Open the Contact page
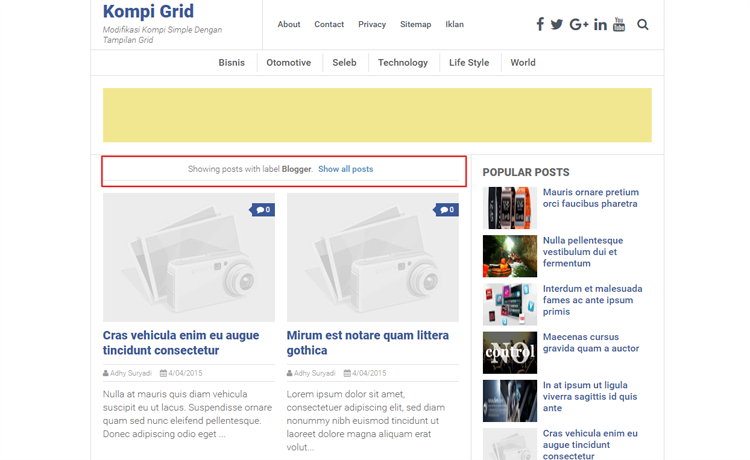The image size is (750, 460). point(329,24)
